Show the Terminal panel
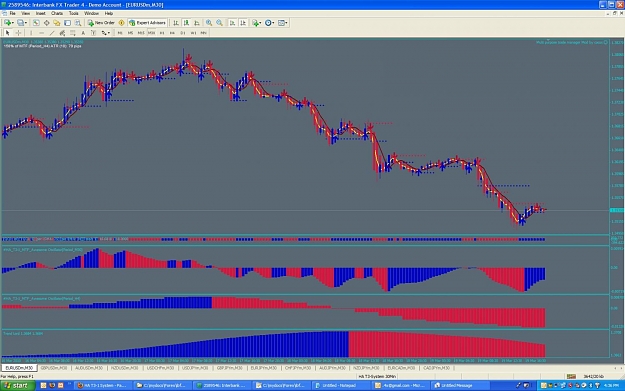The height and width of the screenshot is (391, 625). pyautogui.click(x=67, y=23)
